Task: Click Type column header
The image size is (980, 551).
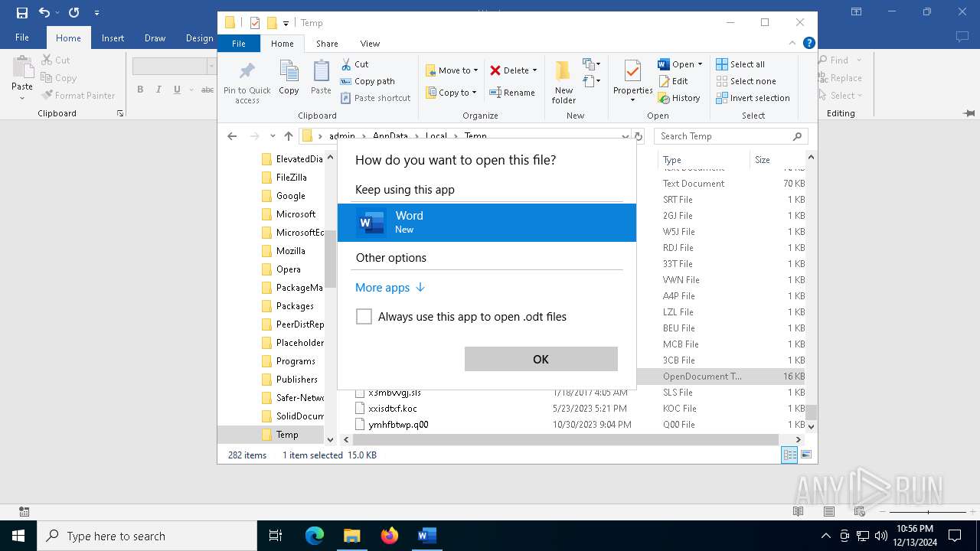Action: 703,160
